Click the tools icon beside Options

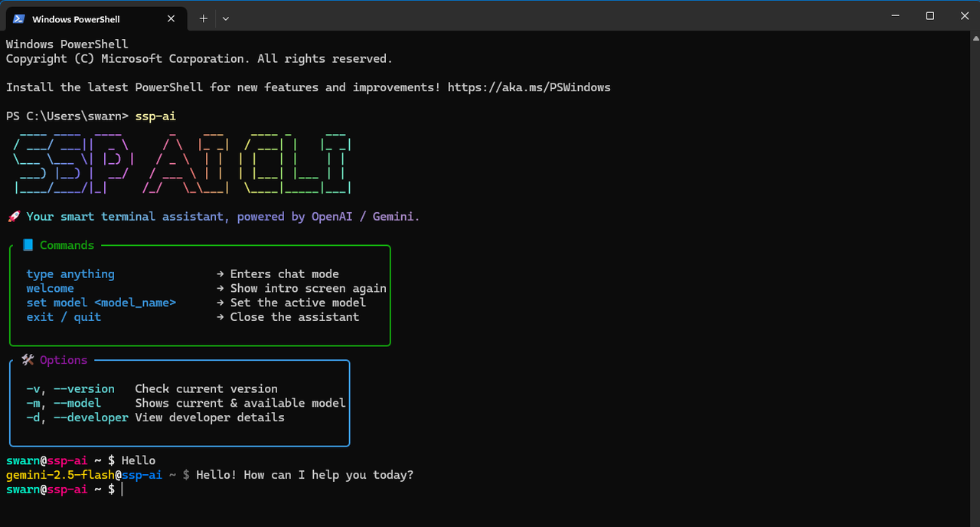pos(28,360)
